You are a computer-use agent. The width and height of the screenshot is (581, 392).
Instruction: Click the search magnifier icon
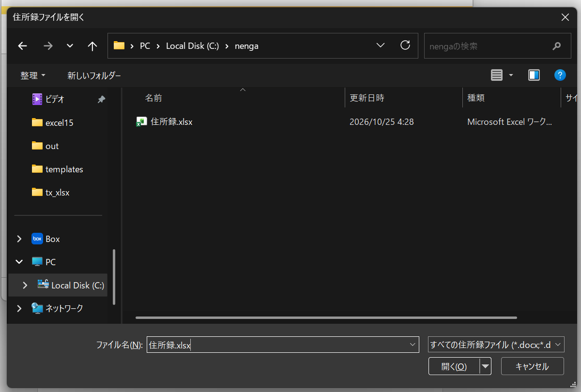click(x=556, y=46)
